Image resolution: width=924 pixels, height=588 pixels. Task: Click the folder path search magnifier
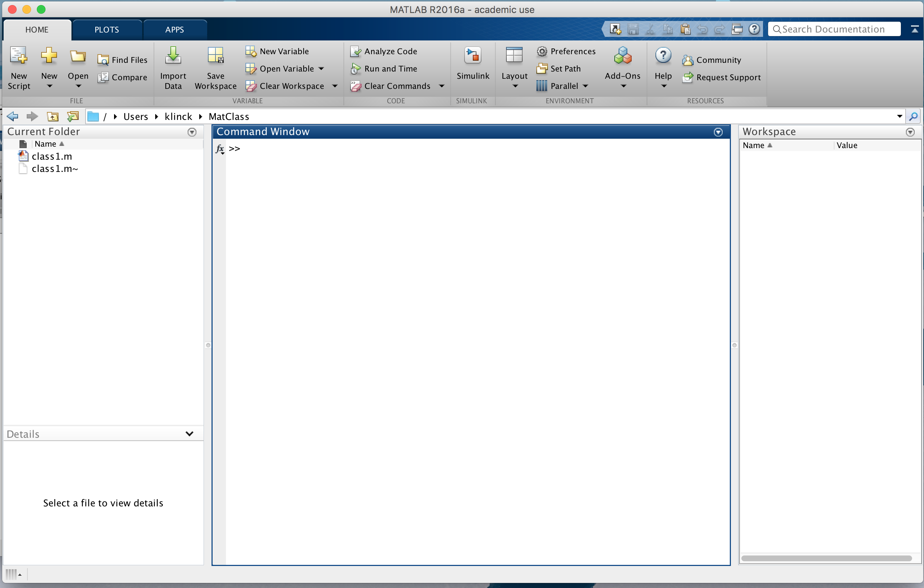tap(914, 116)
